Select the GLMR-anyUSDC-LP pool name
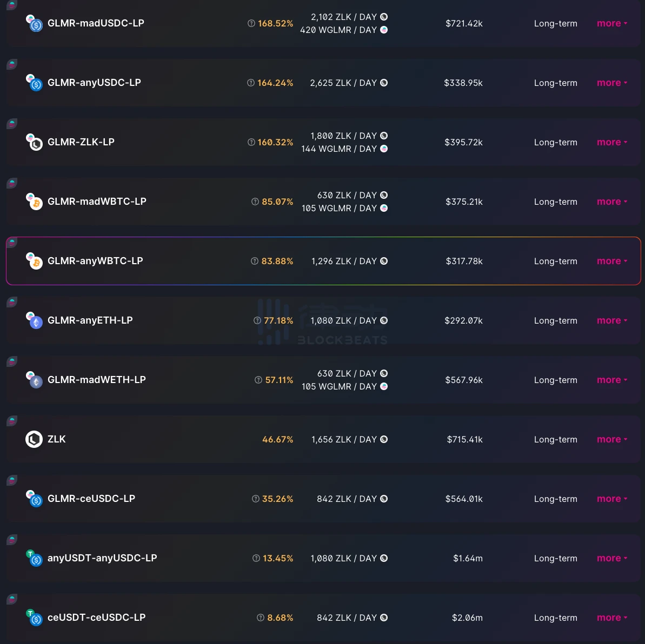The width and height of the screenshot is (645, 644). [x=94, y=83]
